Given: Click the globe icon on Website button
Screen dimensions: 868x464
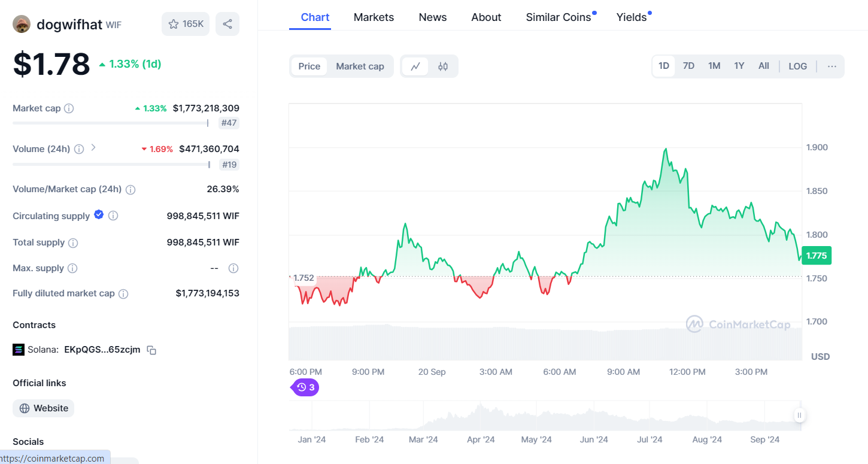Looking at the screenshot, I should click(x=25, y=408).
